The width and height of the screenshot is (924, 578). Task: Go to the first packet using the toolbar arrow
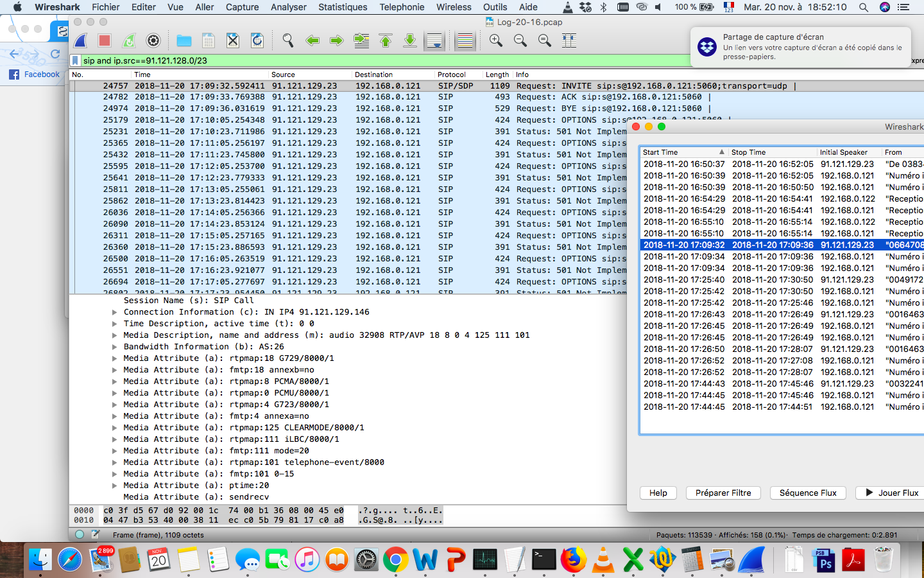[386, 41]
